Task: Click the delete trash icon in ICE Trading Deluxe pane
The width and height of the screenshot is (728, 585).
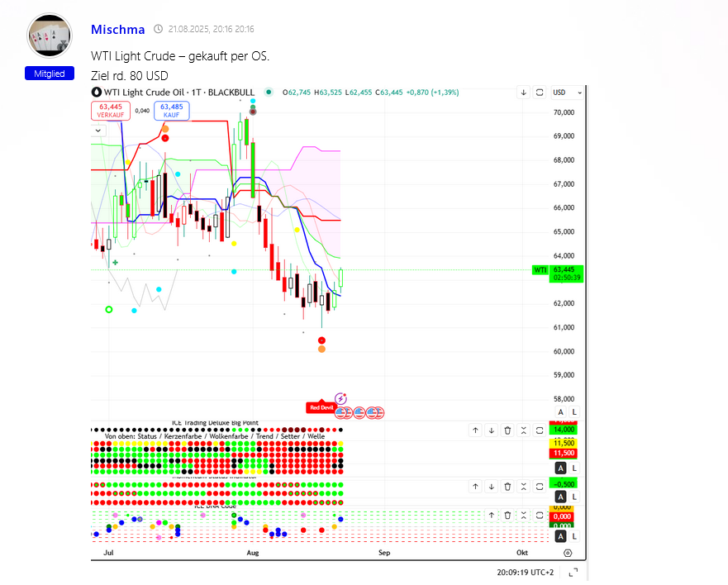Action: coord(507,430)
